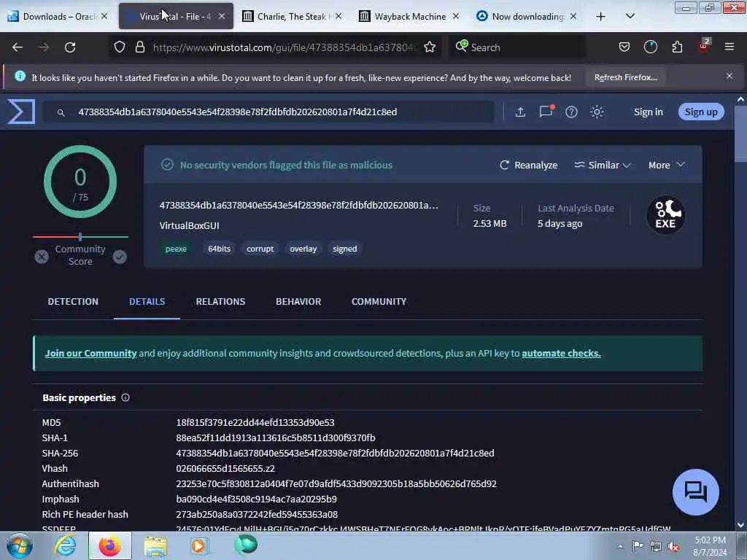Select the DETAILS tab
Screen dimensions: 747x560
coord(147,301)
